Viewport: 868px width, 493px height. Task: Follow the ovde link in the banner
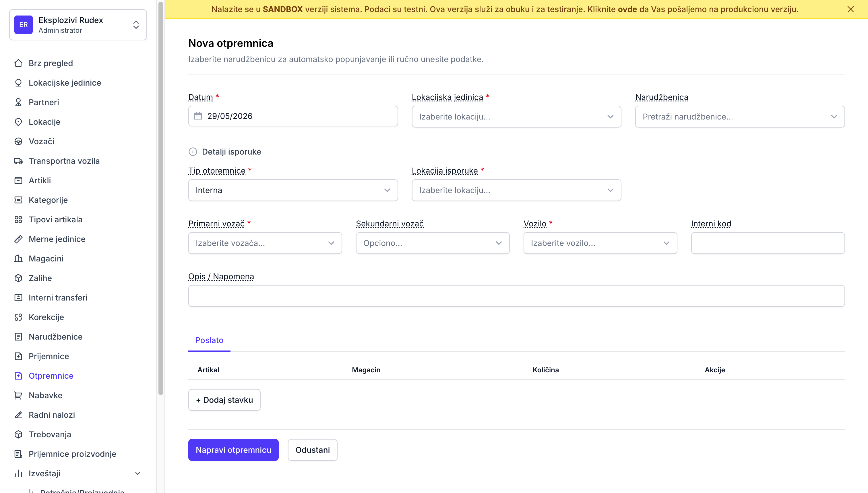(627, 9)
